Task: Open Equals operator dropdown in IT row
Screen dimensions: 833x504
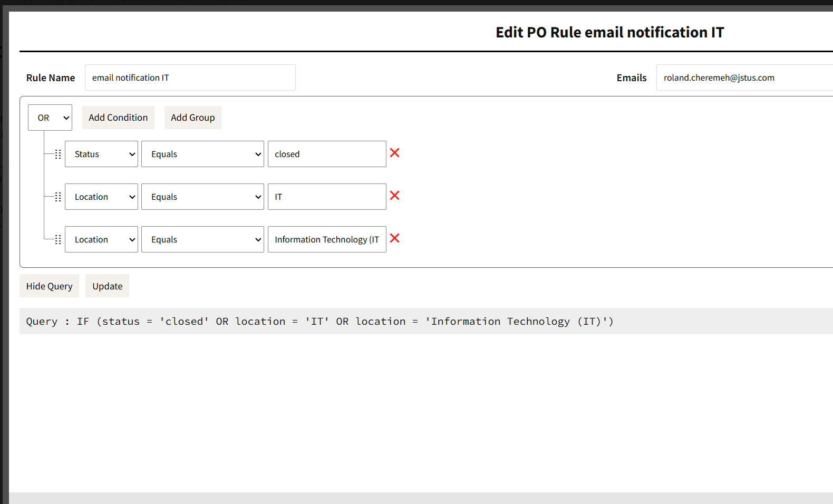Action: [x=202, y=197]
